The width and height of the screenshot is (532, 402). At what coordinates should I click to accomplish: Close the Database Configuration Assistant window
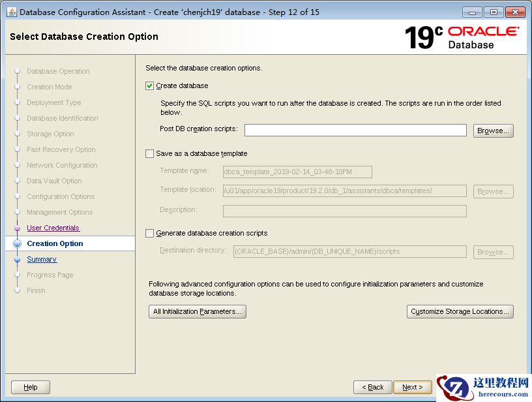515,12
